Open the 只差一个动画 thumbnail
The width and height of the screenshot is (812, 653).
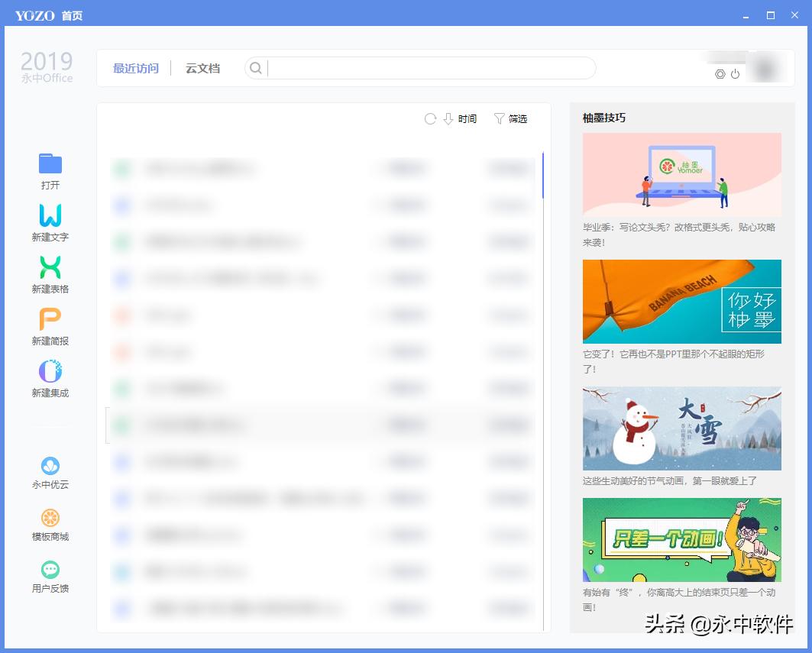[x=681, y=540]
